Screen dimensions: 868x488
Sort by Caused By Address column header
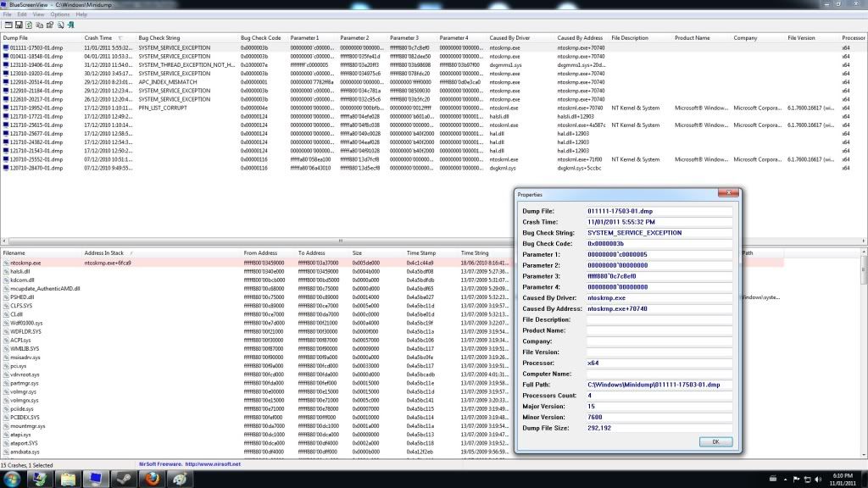[581, 37]
